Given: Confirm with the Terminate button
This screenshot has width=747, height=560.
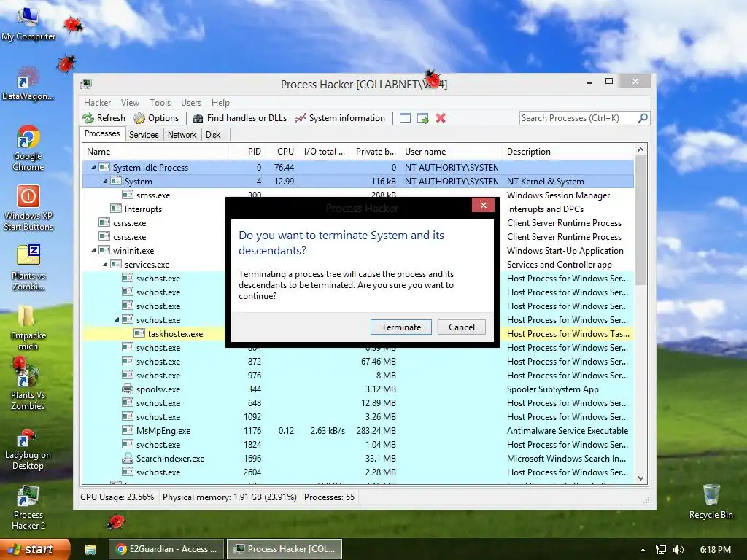Looking at the screenshot, I should tap(401, 327).
